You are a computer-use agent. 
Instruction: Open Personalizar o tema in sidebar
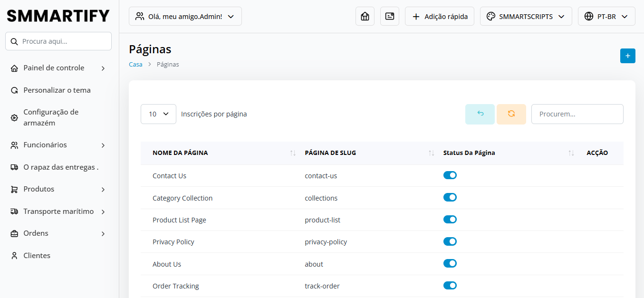point(57,90)
